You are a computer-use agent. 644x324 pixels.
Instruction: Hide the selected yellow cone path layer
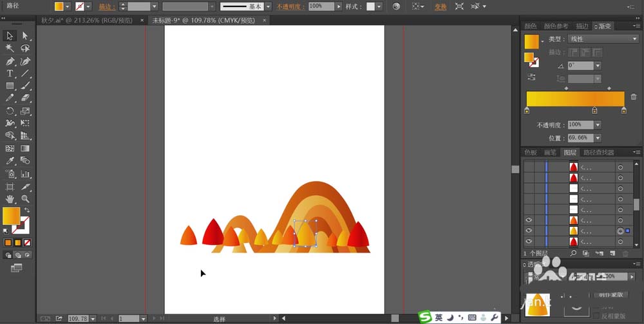529,231
